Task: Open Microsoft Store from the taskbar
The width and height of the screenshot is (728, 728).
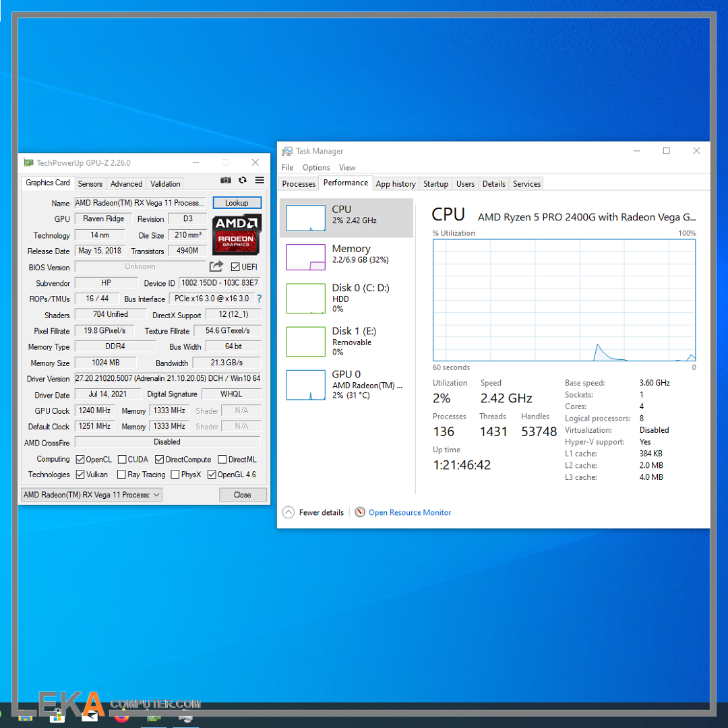Action: tap(57, 717)
